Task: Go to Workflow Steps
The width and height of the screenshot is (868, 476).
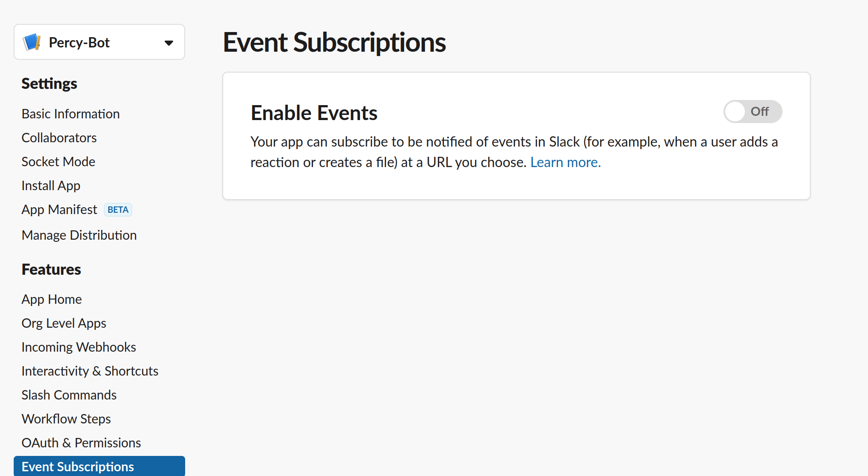Action: [x=66, y=419]
